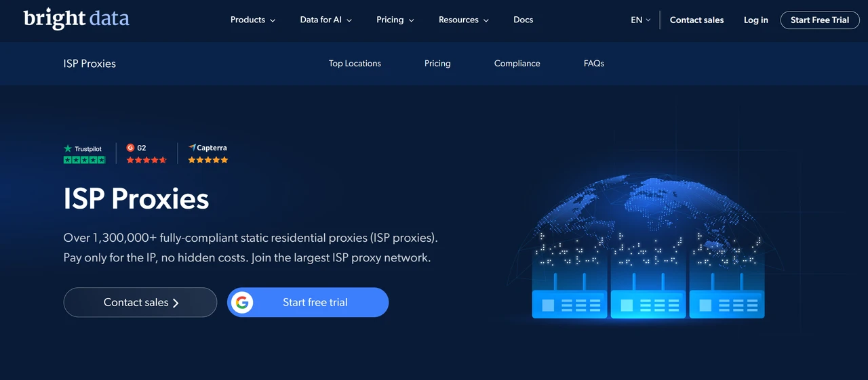Click the Google icon on trial button
868x380 pixels.
[242, 302]
